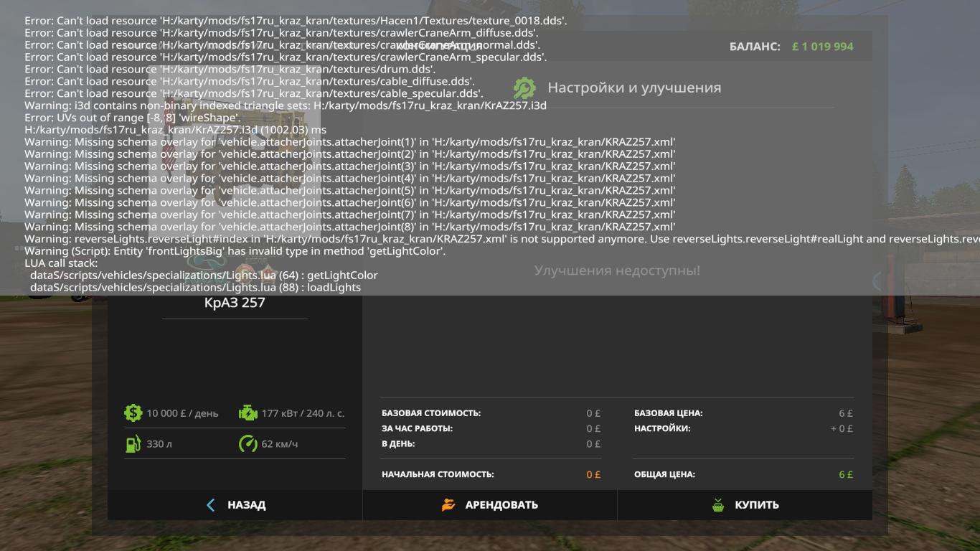Click the fuel pump capacity icon
The height and width of the screenshot is (551, 980).
(x=133, y=443)
